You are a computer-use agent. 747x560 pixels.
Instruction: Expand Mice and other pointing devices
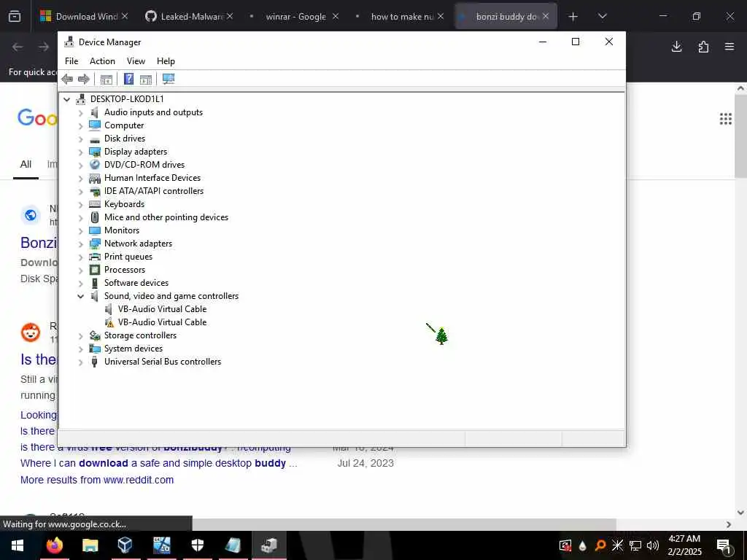[80, 218]
